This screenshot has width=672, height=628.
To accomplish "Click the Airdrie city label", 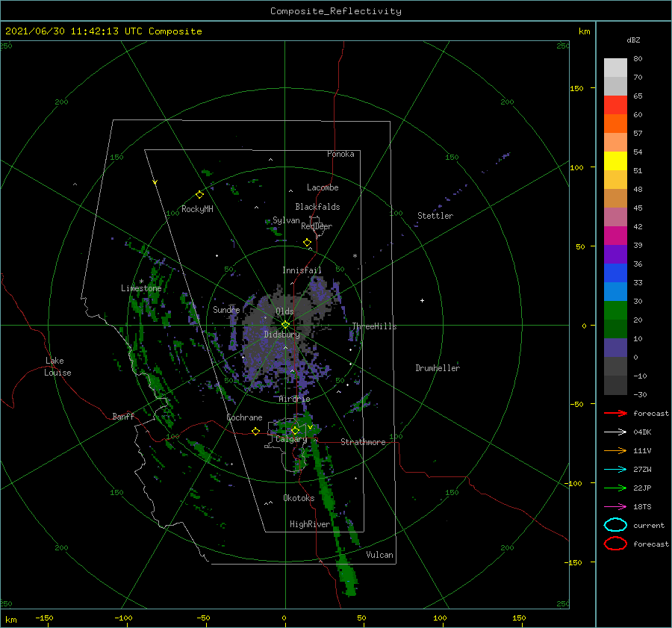I will pos(294,399).
